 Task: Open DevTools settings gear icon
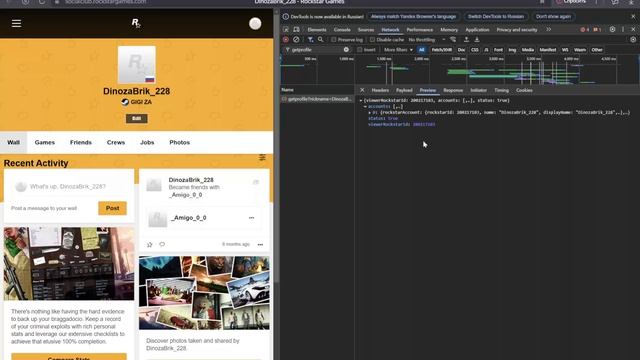pyautogui.click(x=612, y=29)
